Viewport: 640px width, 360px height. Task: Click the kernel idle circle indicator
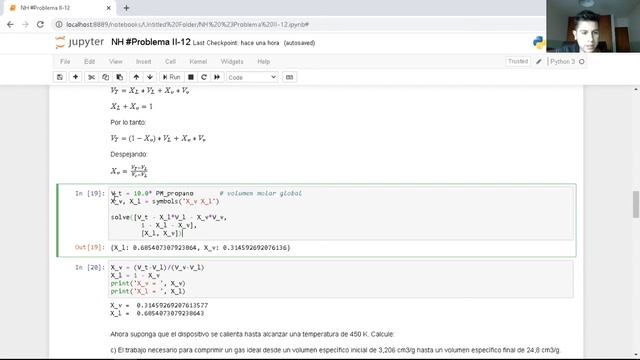tap(582, 62)
